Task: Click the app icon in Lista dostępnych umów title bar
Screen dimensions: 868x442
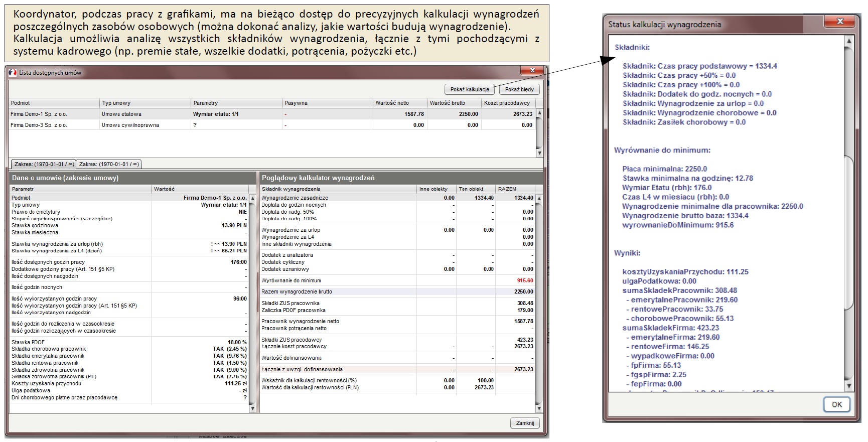Action: point(13,73)
